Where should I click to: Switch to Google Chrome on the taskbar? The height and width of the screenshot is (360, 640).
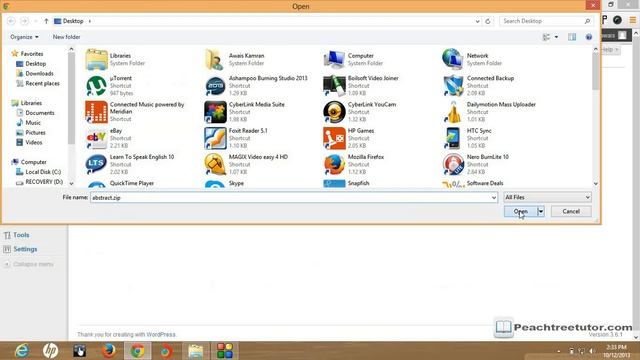pyautogui.click(x=138, y=351)
